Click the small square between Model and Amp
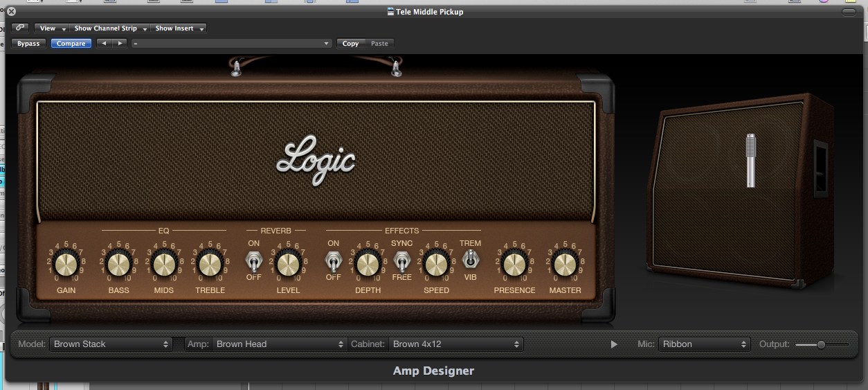This screenshot has width=868, height=390. (x=179, y=344)
